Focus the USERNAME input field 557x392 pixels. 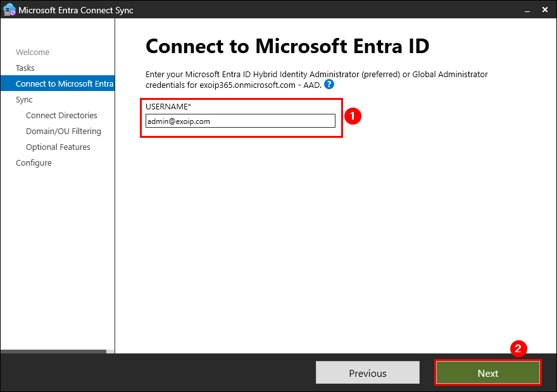(241, 121)
